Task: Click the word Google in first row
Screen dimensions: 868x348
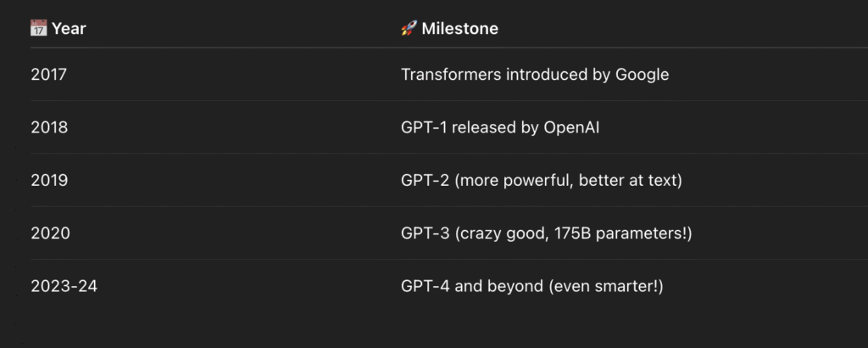Action: [643, 75]
